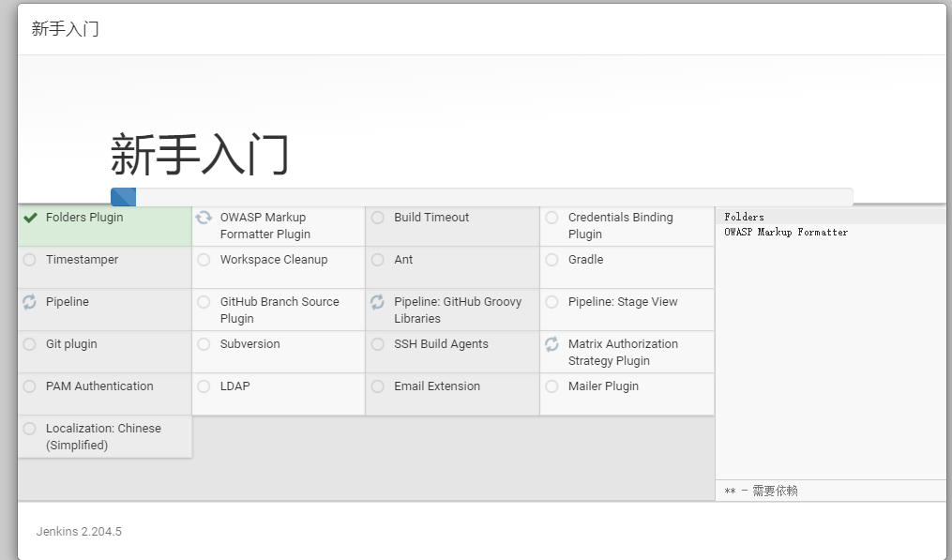Click the Email Extension text
Screen dimensions: 952x560
(437, 386)
